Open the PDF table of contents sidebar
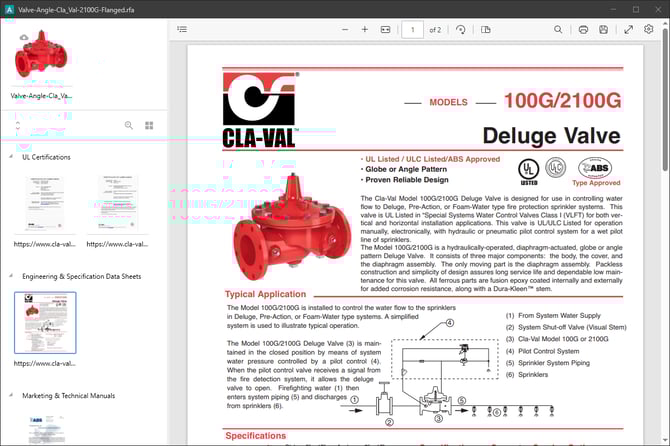This screenshot has width=670, height=446. point(182,30)
